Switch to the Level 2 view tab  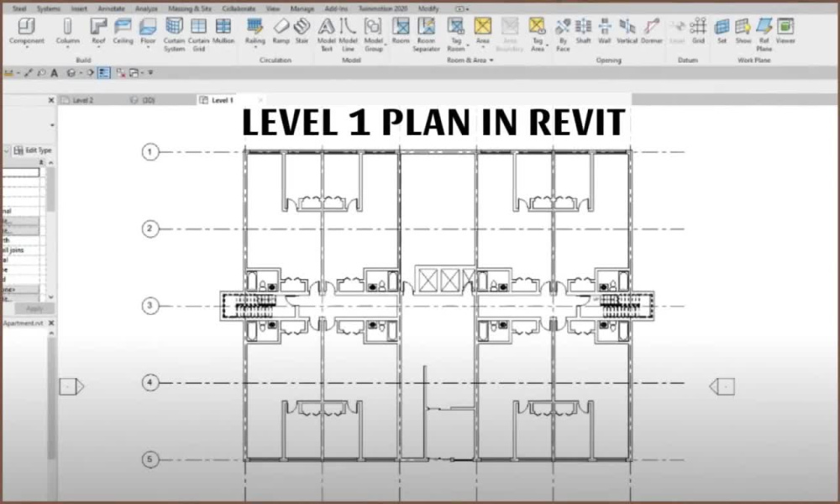[84, 99]
